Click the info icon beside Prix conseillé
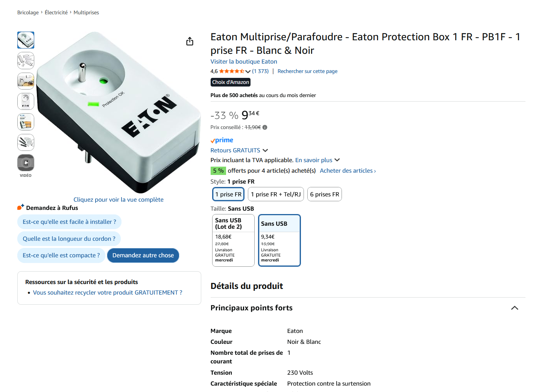 point(265,127)
